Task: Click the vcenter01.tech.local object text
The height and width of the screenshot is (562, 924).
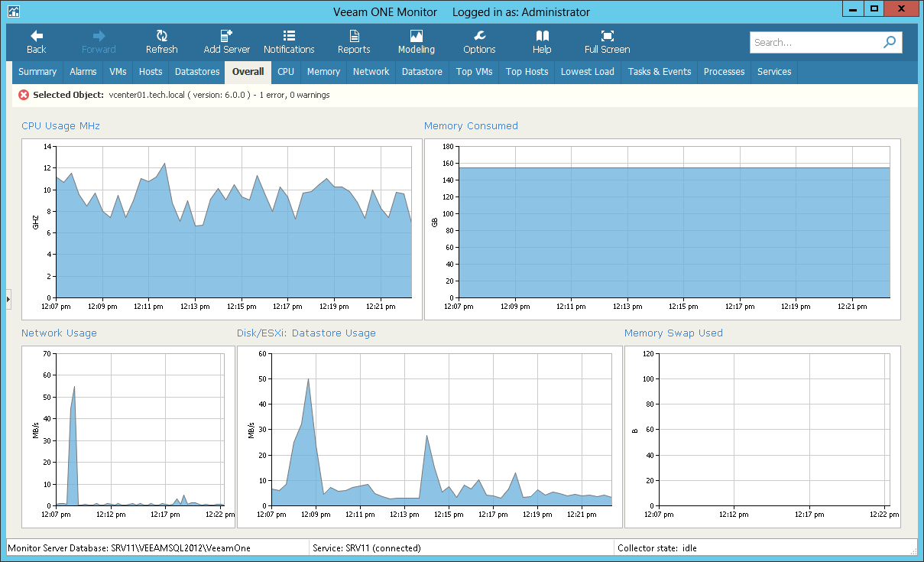Action: coord(149,95)
